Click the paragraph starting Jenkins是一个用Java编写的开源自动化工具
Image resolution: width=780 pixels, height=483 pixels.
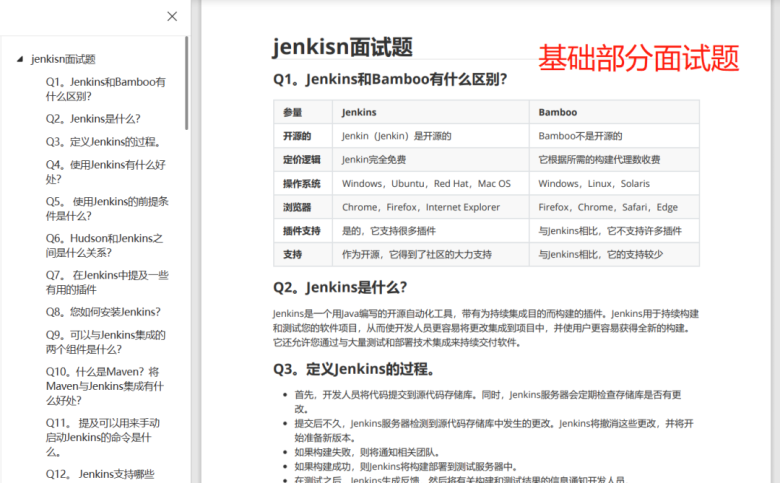486,328
